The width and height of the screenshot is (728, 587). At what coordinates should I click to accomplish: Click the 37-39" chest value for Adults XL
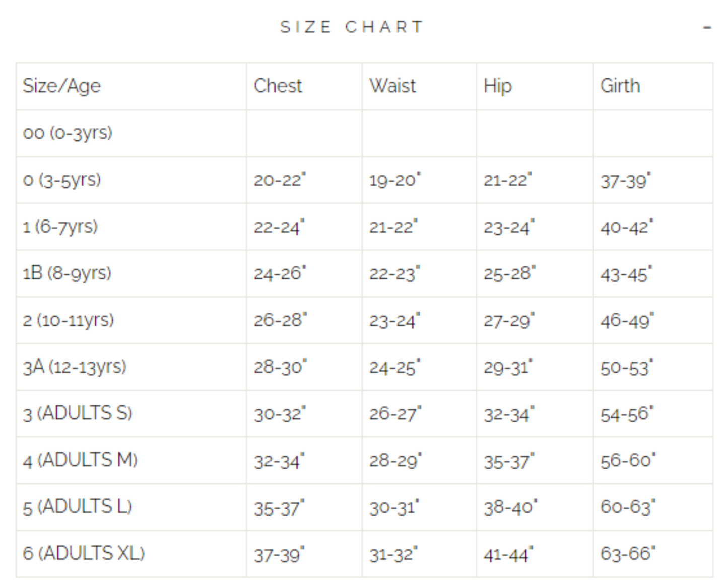tap(279, 555)
